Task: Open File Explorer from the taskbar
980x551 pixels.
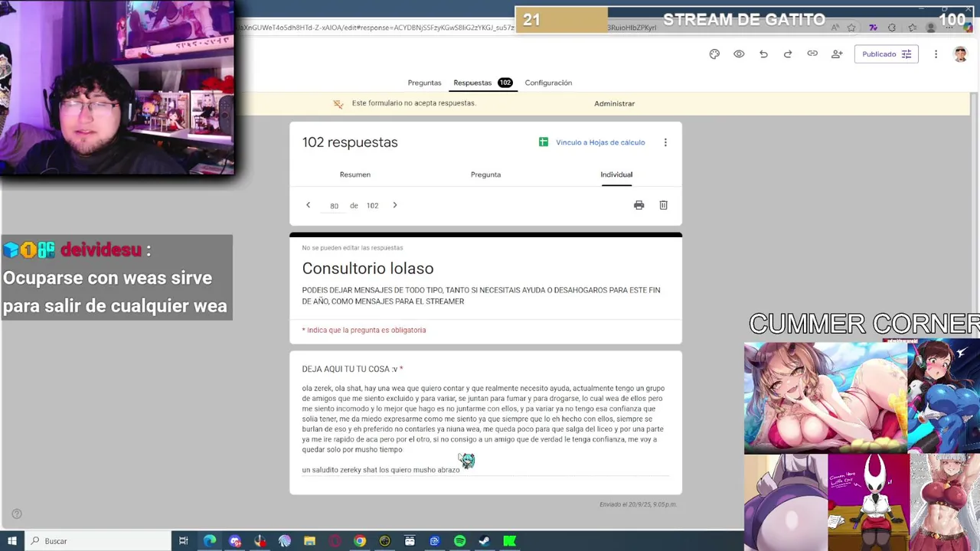Action: click(x=309, y=541)
